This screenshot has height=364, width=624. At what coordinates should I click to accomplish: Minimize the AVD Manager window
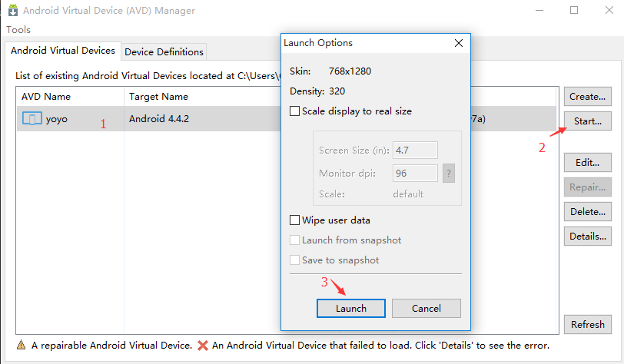click(539, 10)
